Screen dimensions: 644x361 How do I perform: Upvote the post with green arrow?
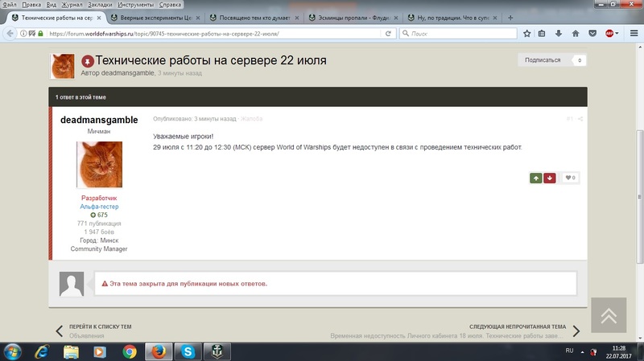(536, 178)
